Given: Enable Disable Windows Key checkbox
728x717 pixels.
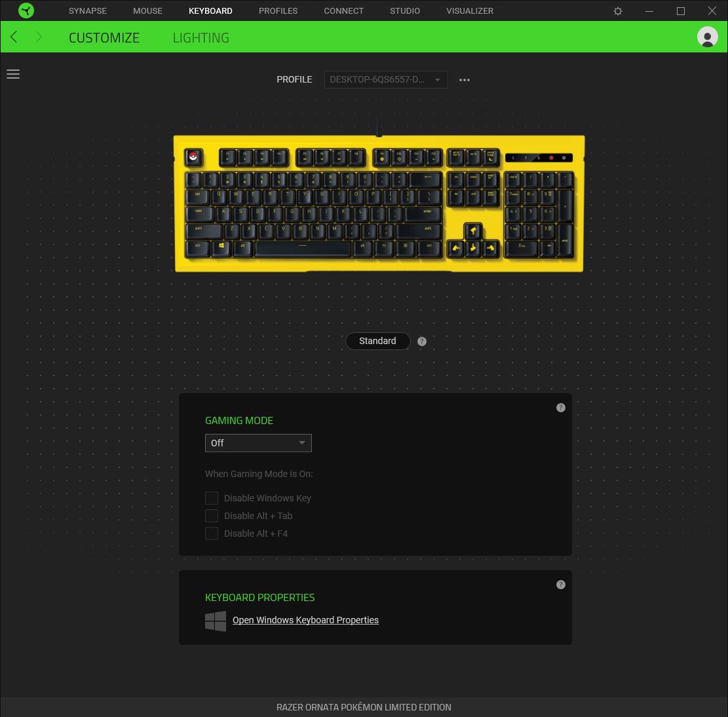Looking at the screenshot, I should pos(212,498).
